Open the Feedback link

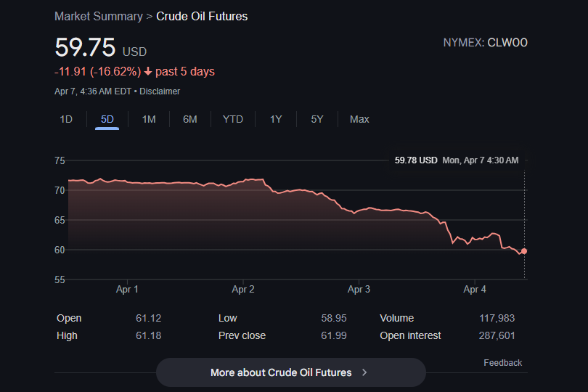[x=502, y=363]
